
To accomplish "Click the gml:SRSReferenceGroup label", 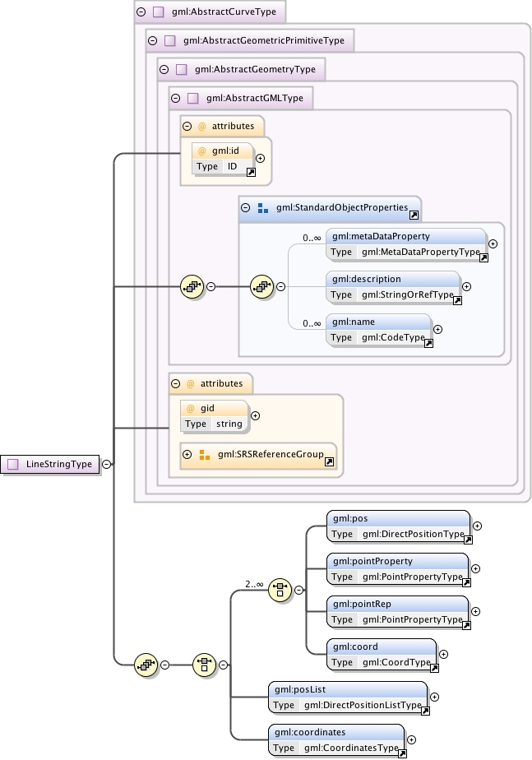I will 271,454.
